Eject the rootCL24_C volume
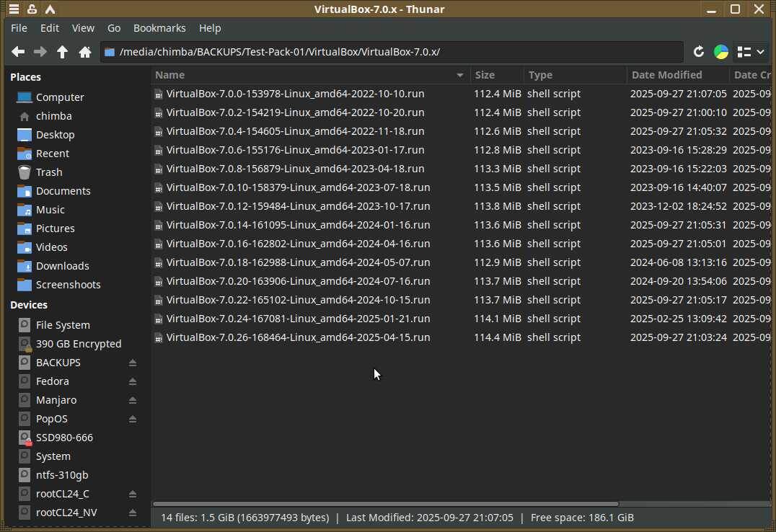 click(x=133, y=494)
